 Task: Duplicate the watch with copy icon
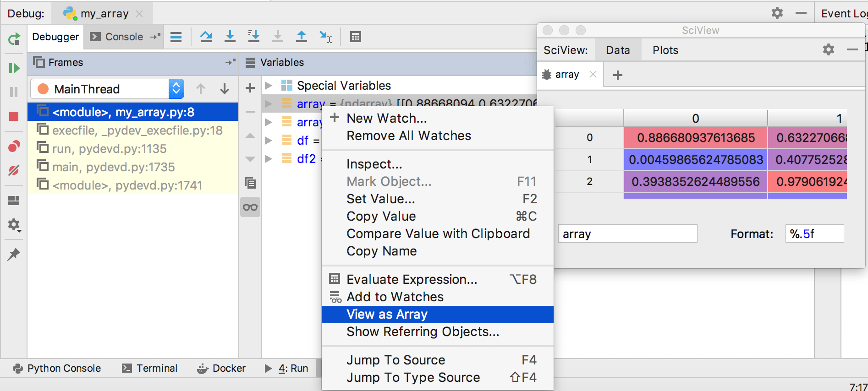point(250,183)
